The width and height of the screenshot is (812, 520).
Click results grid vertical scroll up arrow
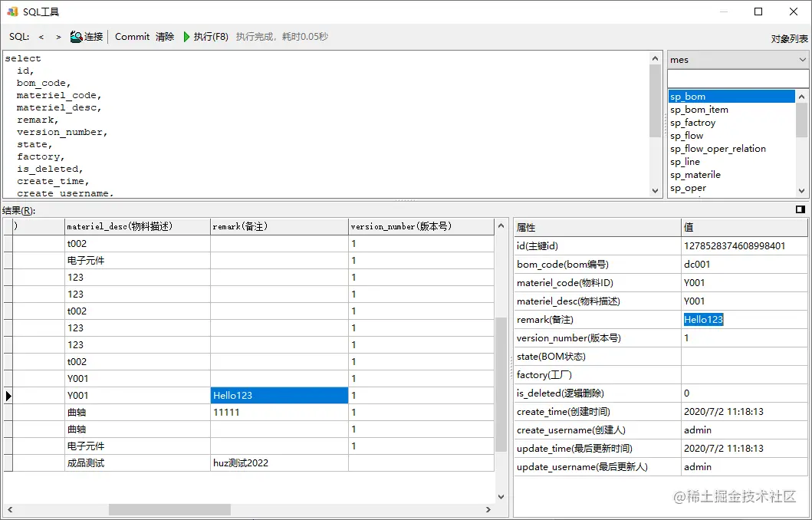tap(501, 225)
